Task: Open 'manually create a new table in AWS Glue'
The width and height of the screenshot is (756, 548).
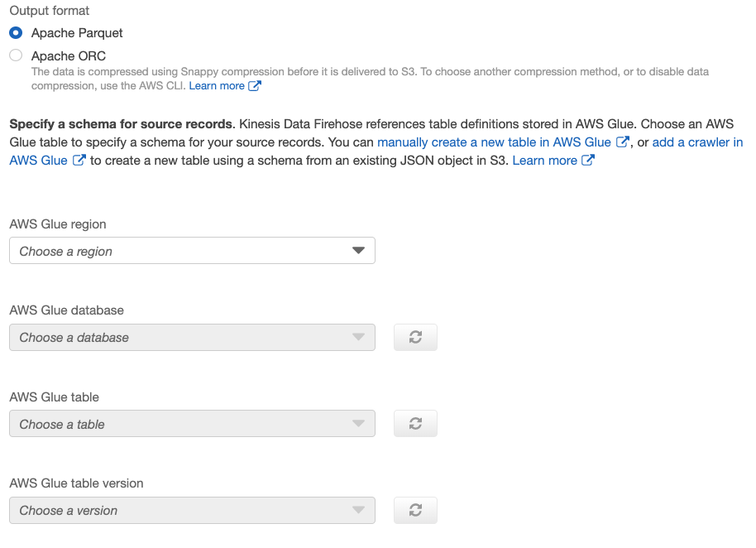Action: 494,142
